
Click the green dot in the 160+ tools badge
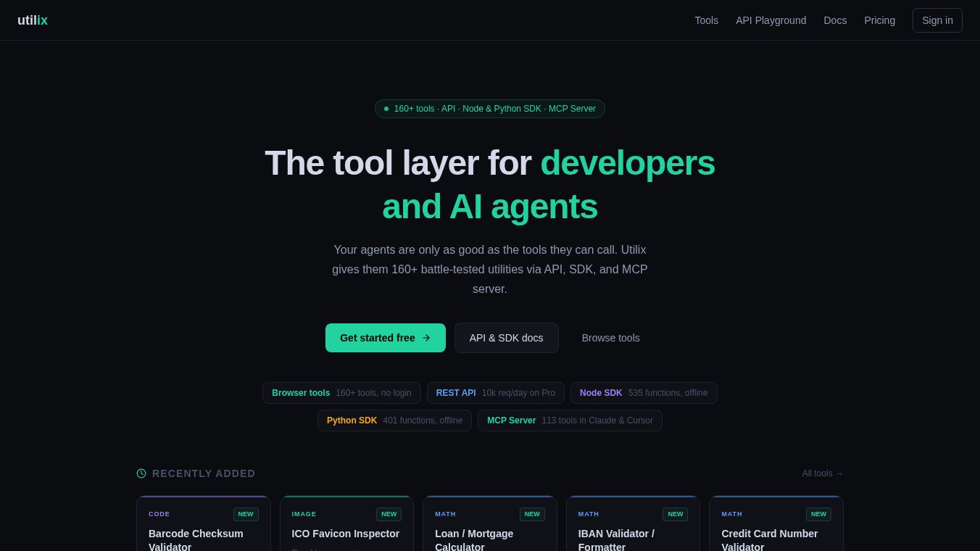click(x=386, y=109)
